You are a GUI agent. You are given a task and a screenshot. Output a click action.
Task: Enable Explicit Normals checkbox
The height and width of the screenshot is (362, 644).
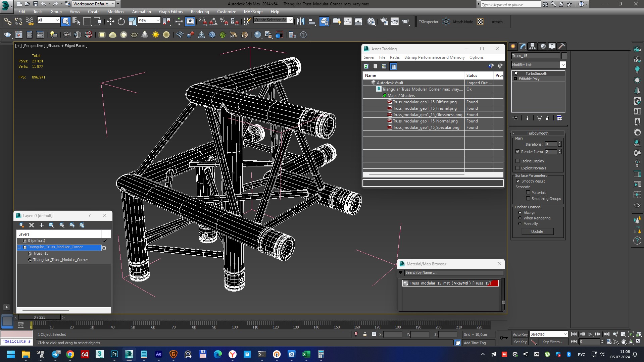click(517, 168)
